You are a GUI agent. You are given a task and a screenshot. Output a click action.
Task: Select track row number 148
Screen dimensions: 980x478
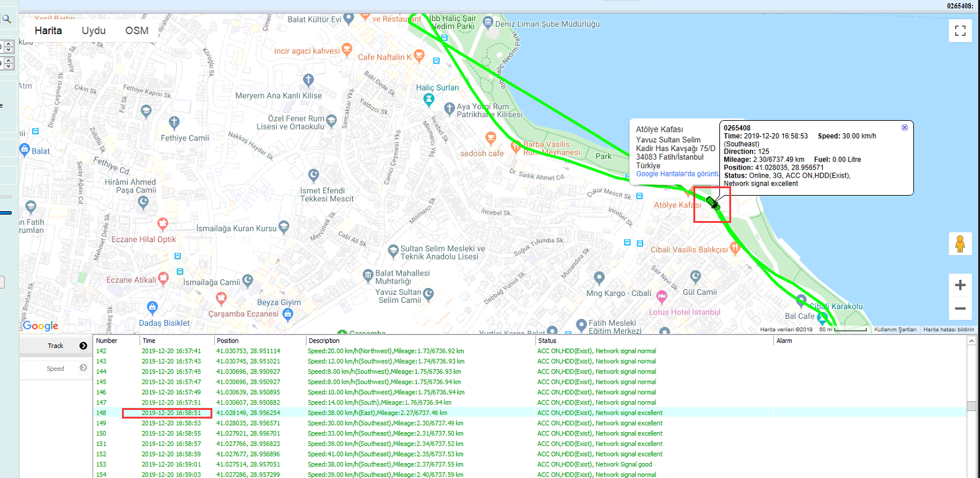tap(529, 413)
